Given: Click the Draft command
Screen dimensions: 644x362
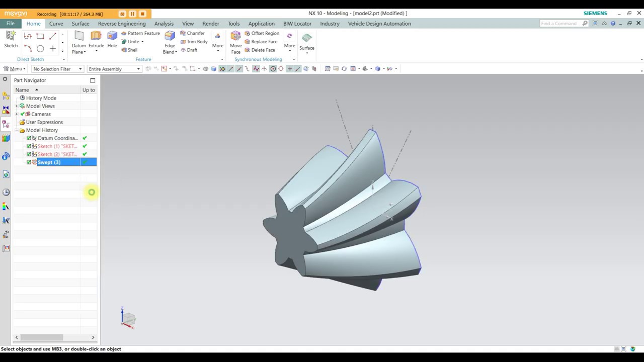Looking at the screenshot, I should [189, 50].
